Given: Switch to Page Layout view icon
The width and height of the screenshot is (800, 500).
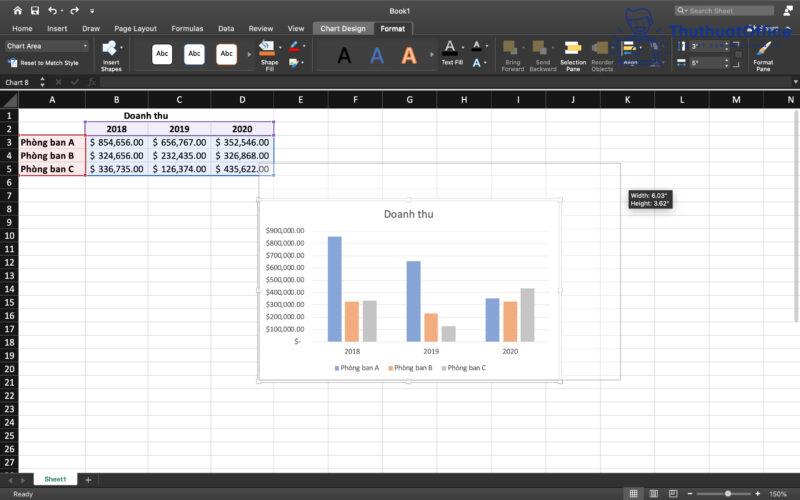Looking at the screenshot, I should (654, 493).
